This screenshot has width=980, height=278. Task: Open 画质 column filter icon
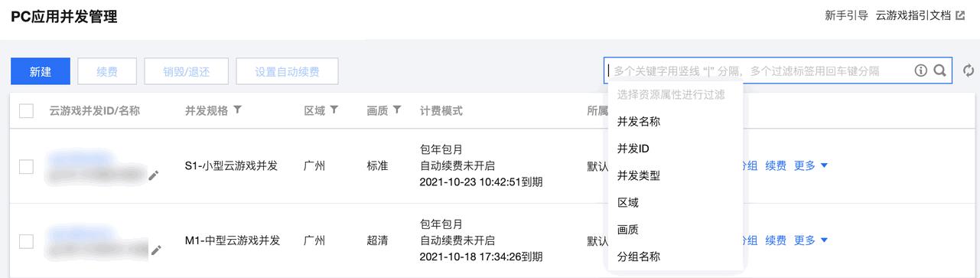(397, 110)
